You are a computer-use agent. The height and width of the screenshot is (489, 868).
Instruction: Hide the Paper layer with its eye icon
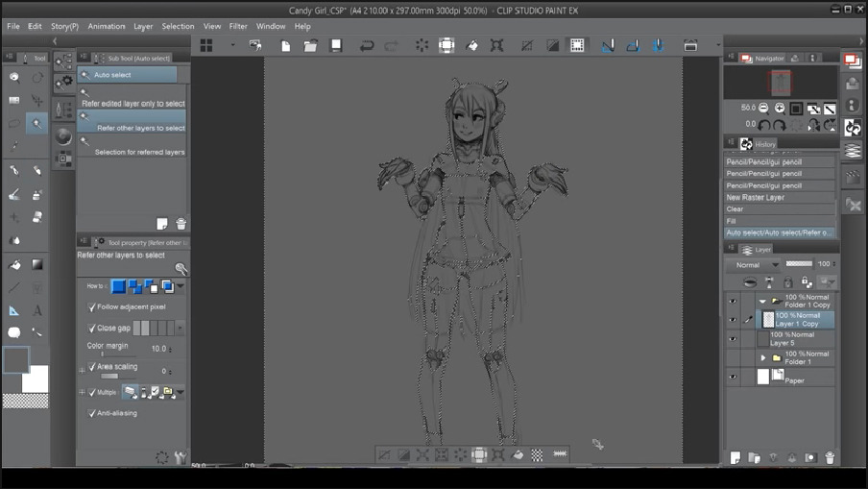pos(733,378)
